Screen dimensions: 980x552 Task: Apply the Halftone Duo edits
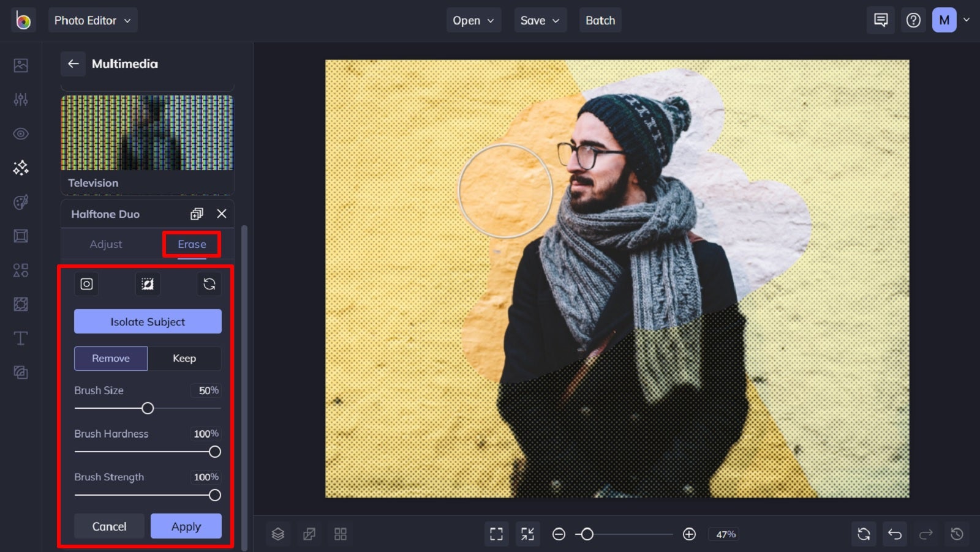click(x=186, y=526)
